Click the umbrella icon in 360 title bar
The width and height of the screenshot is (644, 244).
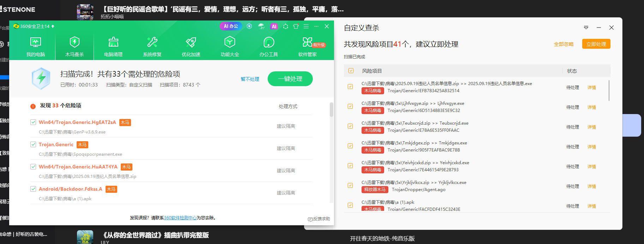tap(261, 26)
